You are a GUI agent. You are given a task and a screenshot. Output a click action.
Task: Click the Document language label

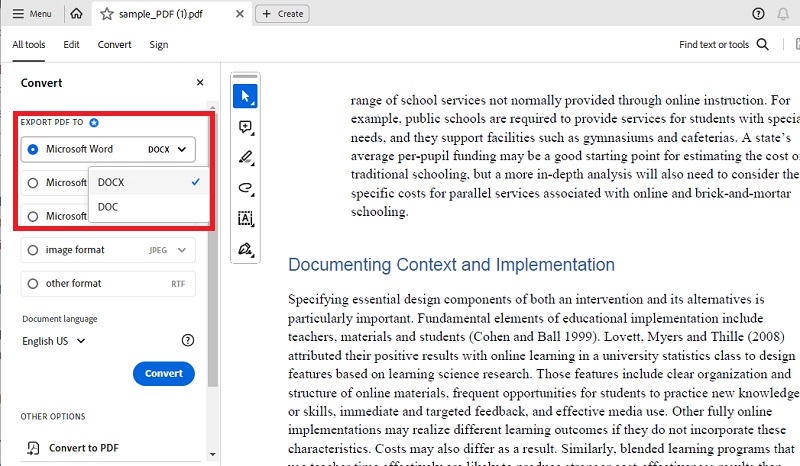click(60, 319)
